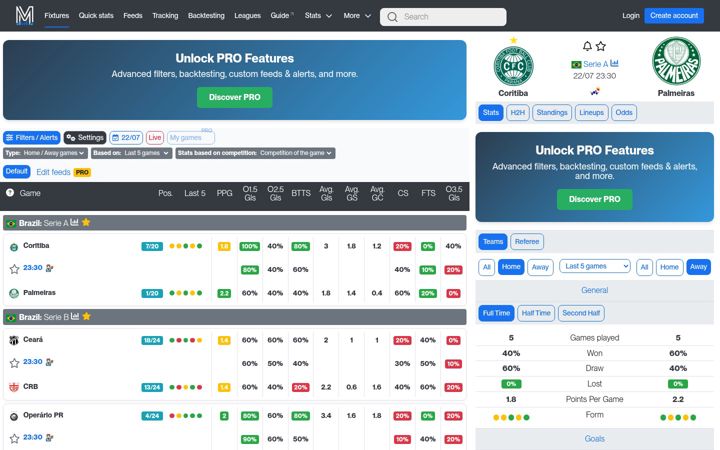Star the Coritiba vs Palmeiras fixture in list
720x450 pixels.
tap(14, 269)
